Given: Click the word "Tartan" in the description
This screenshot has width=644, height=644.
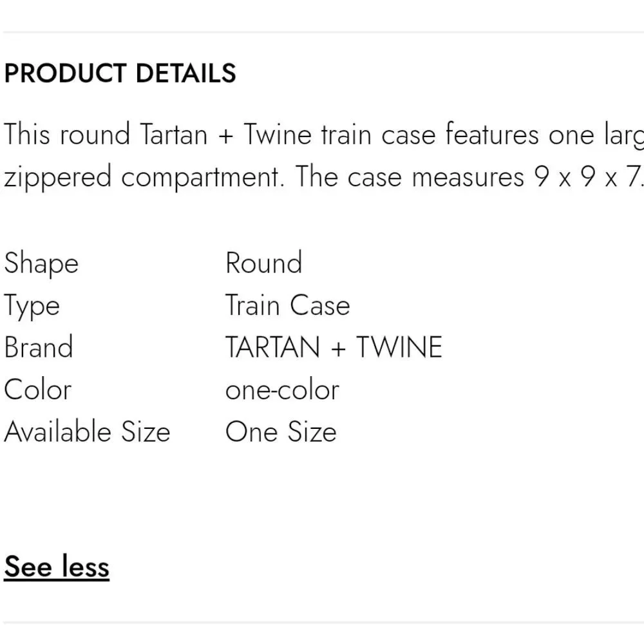Looking at the screenshot, I should 174,135.
